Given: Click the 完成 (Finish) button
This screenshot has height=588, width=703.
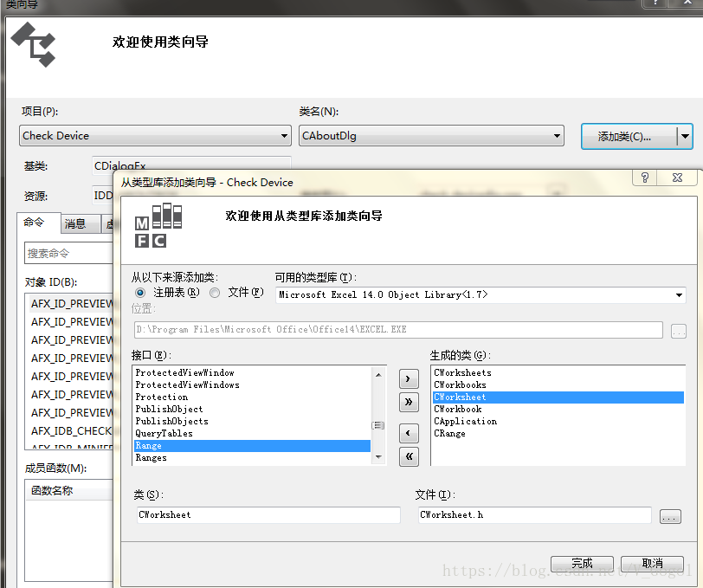Looking at the screenshot, I should point(582,564).
